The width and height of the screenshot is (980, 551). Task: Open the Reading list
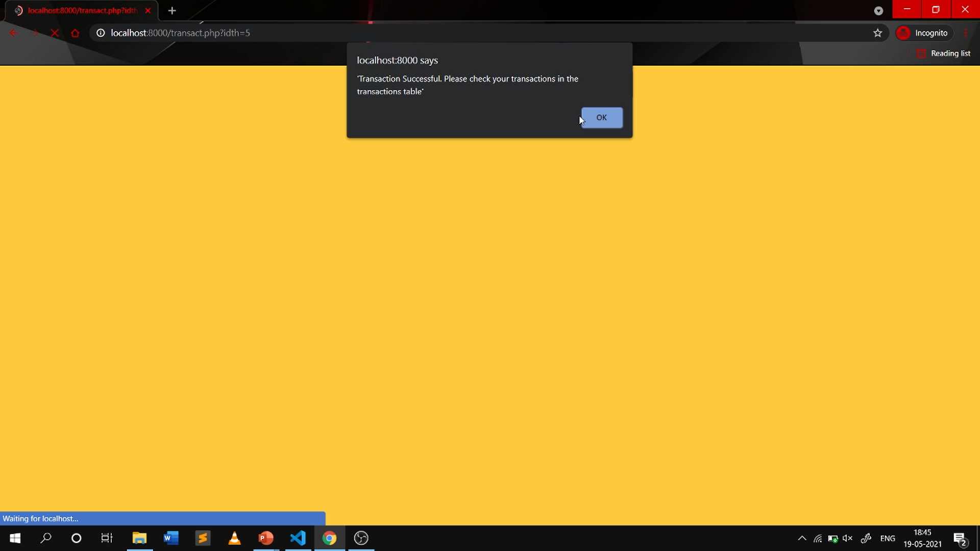point(943,54)
